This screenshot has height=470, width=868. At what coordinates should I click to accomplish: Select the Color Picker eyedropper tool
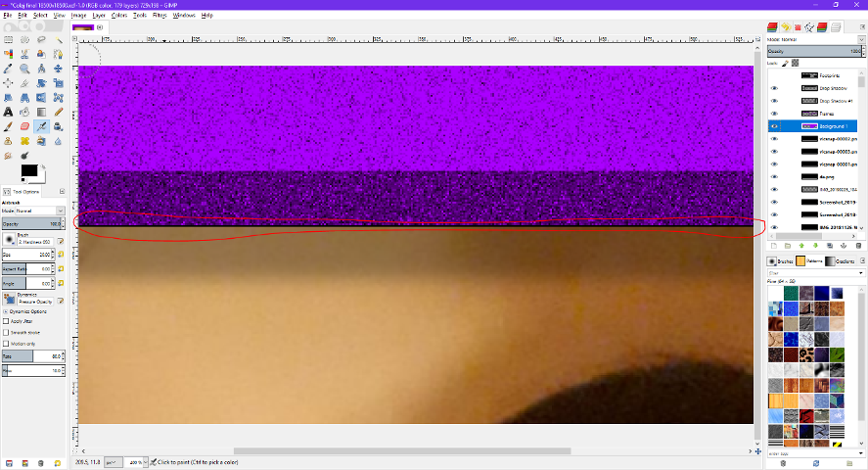(x=8, y=69)
